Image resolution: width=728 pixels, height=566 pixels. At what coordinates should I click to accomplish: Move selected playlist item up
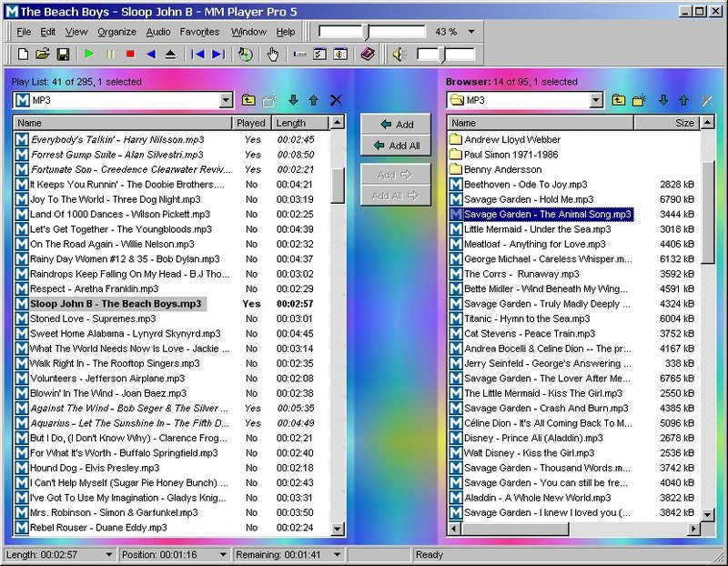pyautogui.click(x=313, y=100)
